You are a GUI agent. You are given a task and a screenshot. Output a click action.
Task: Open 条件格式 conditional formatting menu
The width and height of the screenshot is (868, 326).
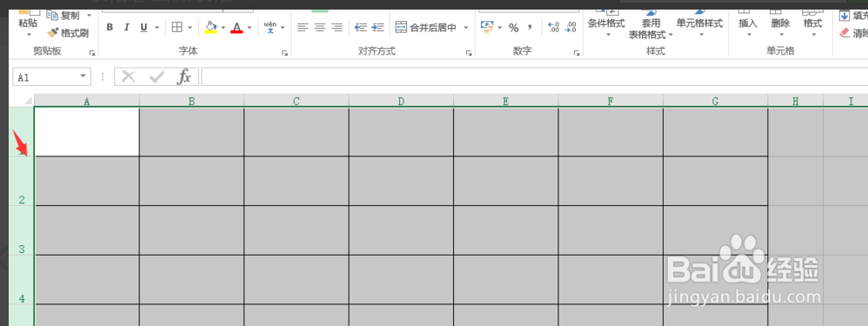[x=606, y=23]
